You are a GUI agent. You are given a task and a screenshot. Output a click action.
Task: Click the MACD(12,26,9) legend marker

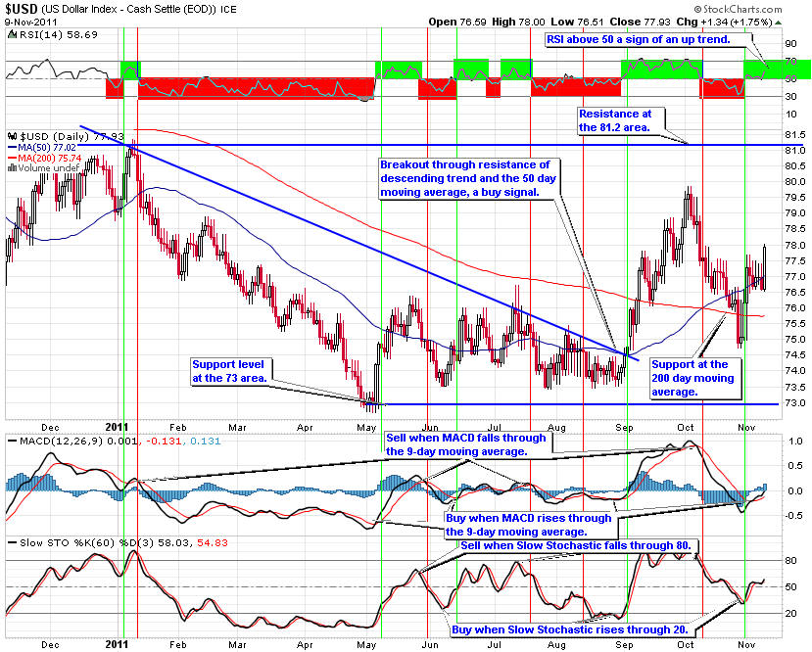tap(11, 443)
